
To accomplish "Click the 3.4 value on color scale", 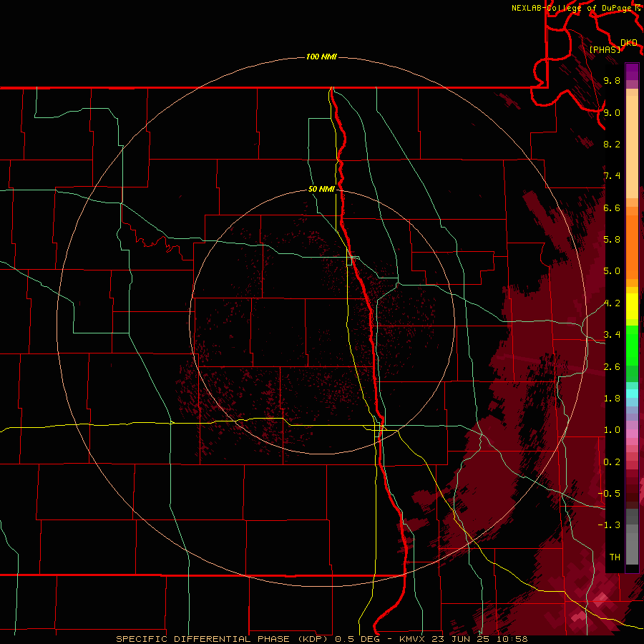I will tap(612, 335).
